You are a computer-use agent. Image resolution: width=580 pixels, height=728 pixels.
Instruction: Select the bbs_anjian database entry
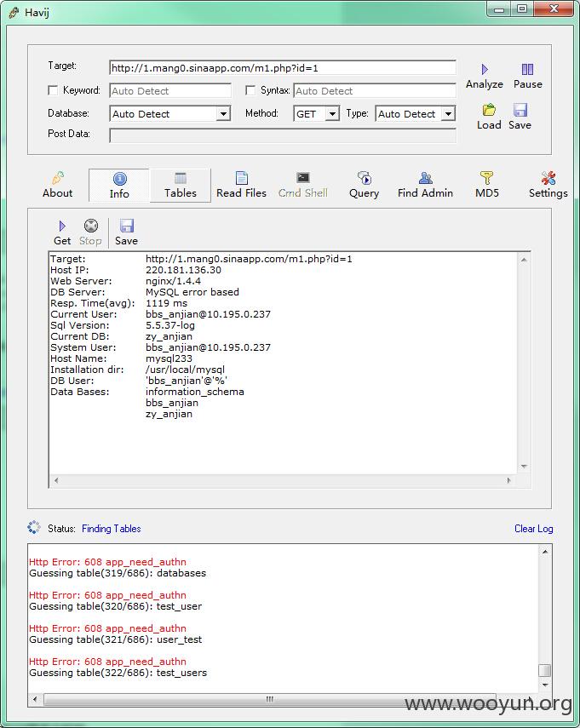point(172,403)
